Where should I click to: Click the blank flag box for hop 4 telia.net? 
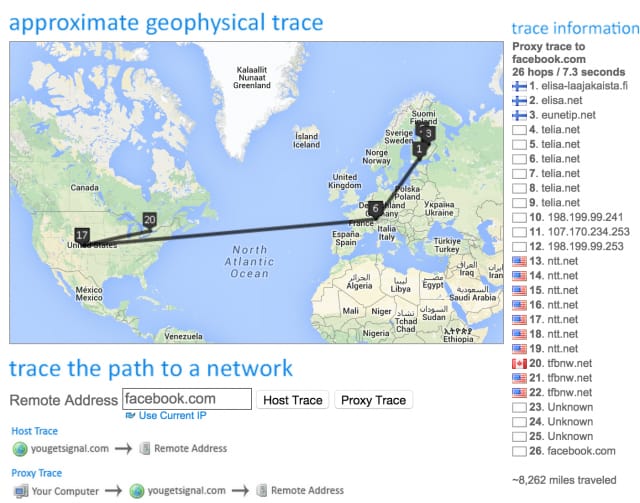(x=519, y=130)
